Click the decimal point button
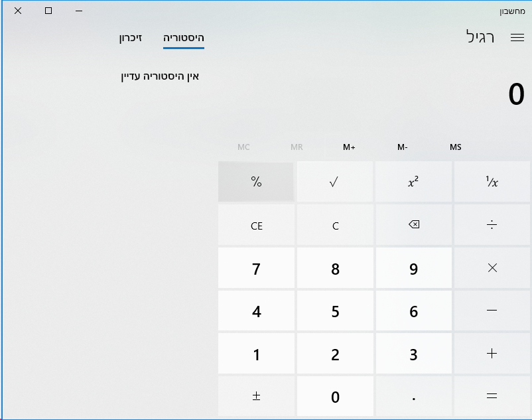 tap(413, 396)
